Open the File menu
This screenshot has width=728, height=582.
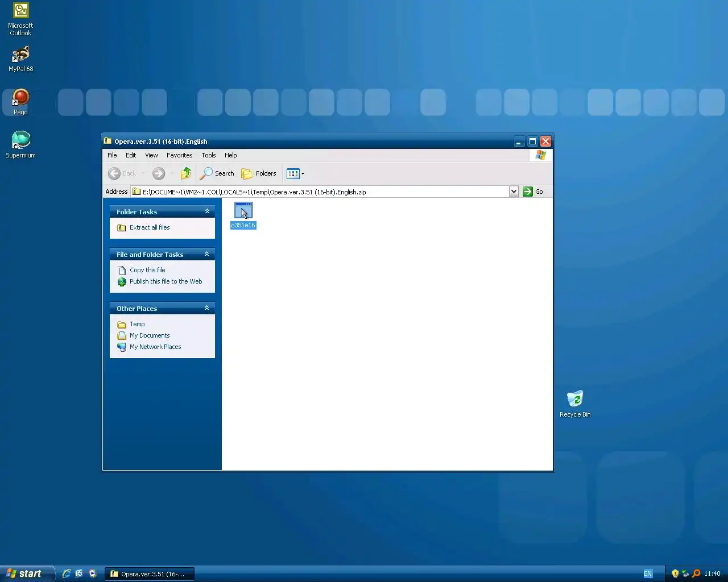112,155
